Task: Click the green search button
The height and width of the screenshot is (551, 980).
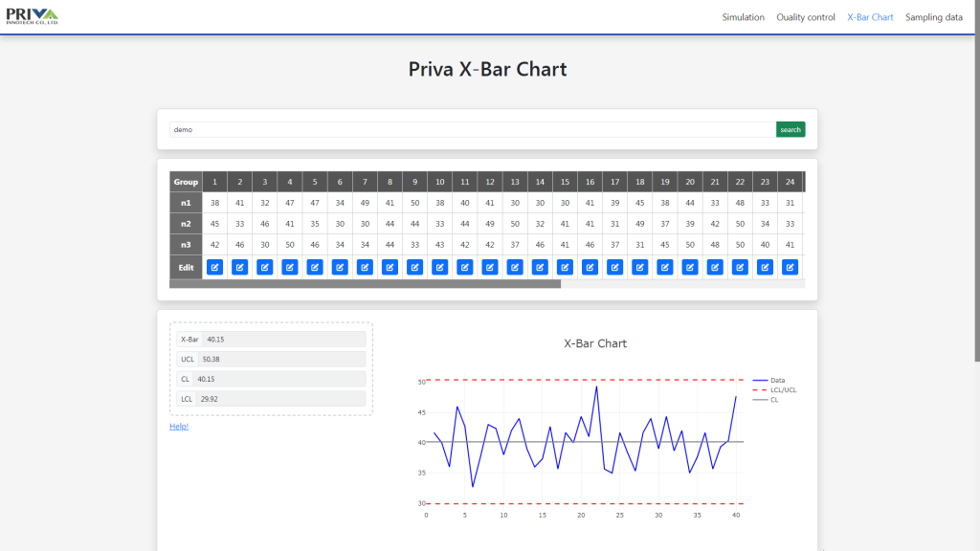Action: pos(790,129)
